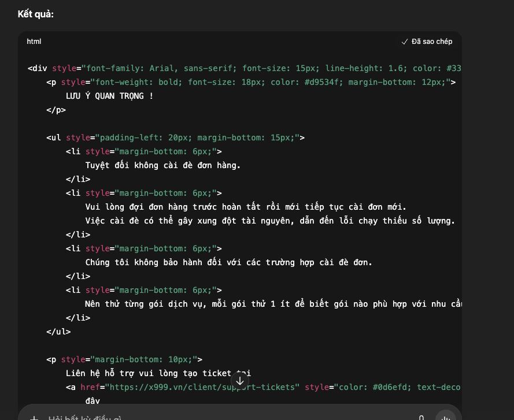Screen dimensions: 514x420
Task: Click the checkmark icon beside 'Đã sao chép'
Action: coord(405,42)
